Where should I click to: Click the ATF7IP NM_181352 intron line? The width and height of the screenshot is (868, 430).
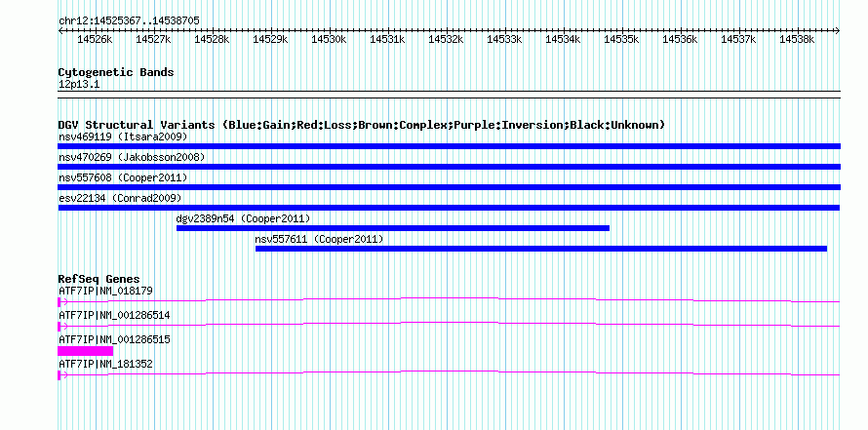(x=449, y=372)
